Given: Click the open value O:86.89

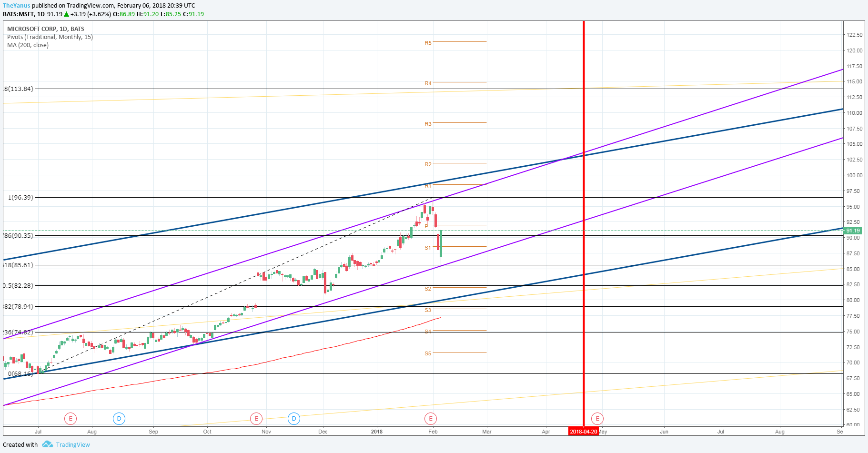Looking at the screenshot, I should pos(124,14).
